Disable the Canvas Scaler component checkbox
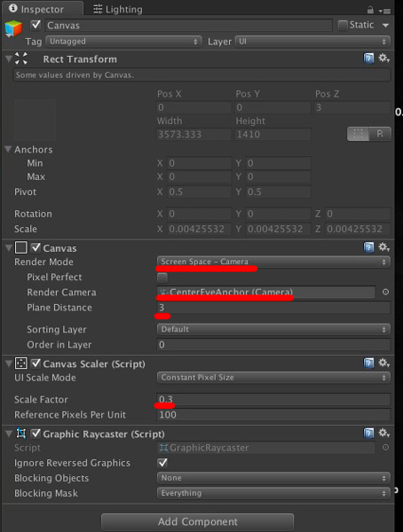The height and width of the screenshot is (532, 403). pyautogui.click(x=36, y=364)
